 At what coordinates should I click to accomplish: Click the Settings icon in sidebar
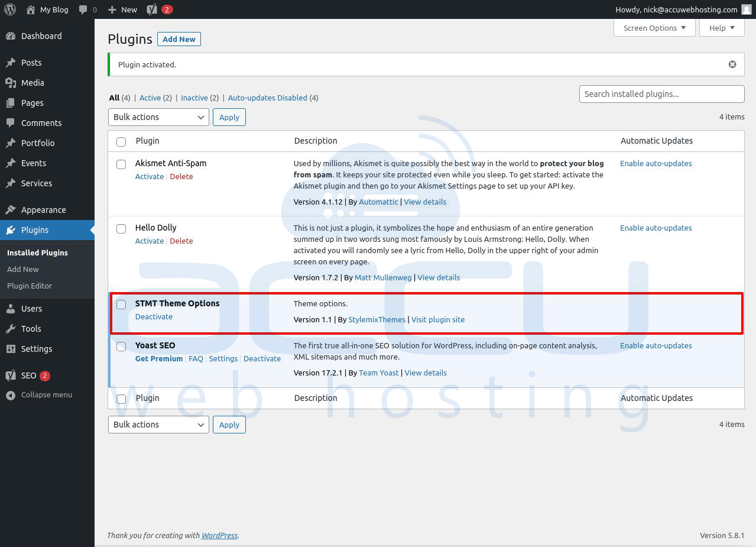coord(11,349)
